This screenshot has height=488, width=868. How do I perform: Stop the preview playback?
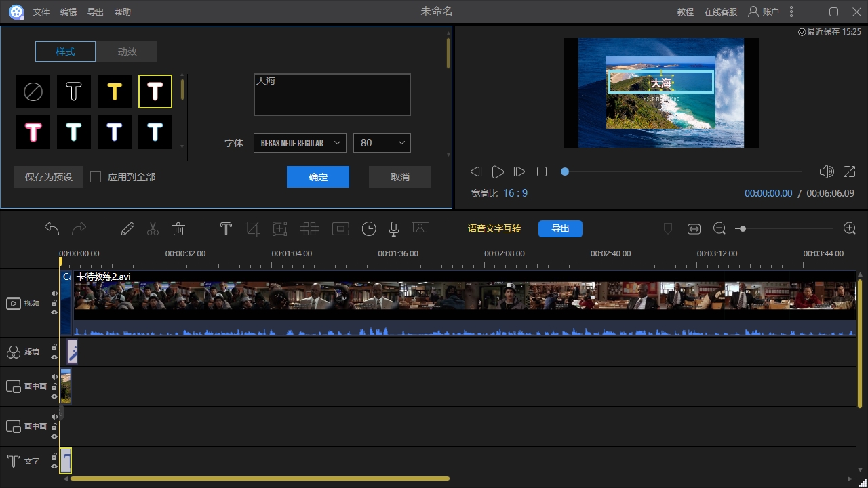coord(542,171)
